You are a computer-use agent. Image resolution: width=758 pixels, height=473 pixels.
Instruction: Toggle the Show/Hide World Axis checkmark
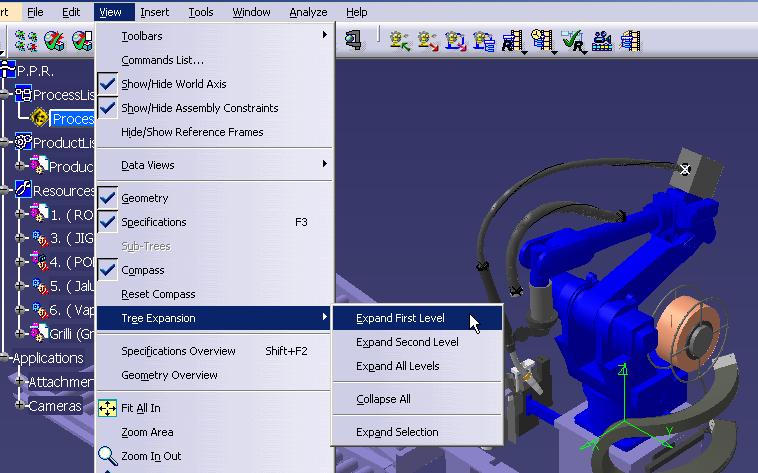point(107,84)
